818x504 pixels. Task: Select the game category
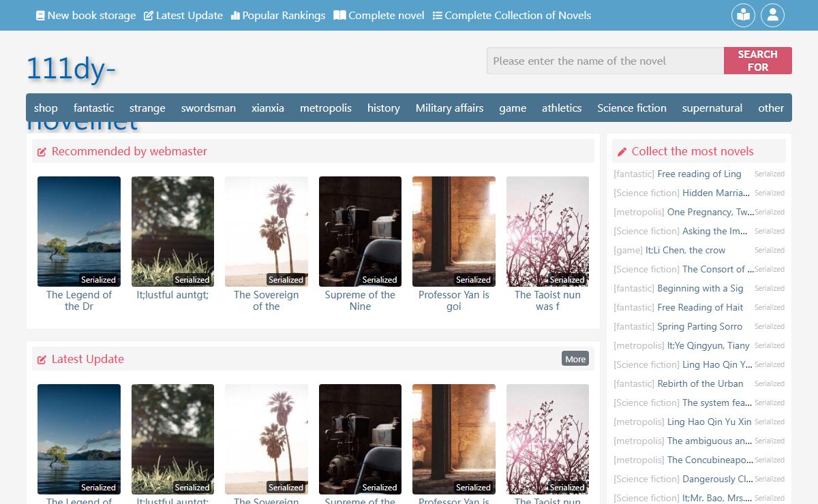513,108
